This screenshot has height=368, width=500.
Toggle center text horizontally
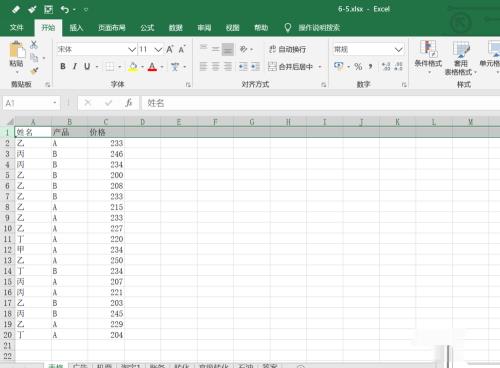[x=216, y=67]
